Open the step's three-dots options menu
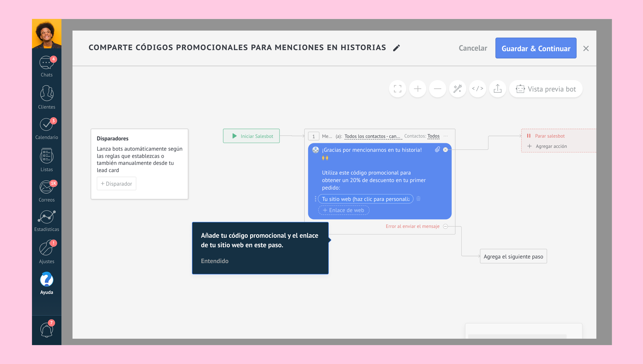643x364 pixels. (x=446, y=136)
